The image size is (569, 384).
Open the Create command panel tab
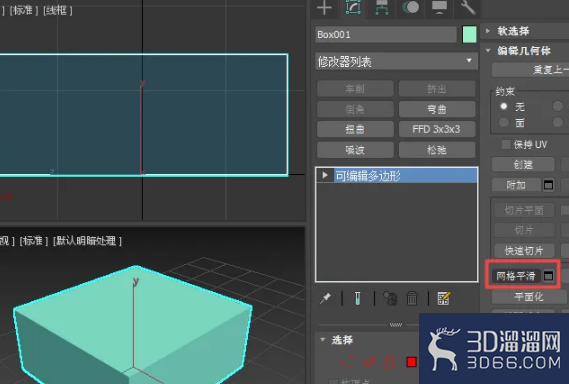(x=324, y=7)
